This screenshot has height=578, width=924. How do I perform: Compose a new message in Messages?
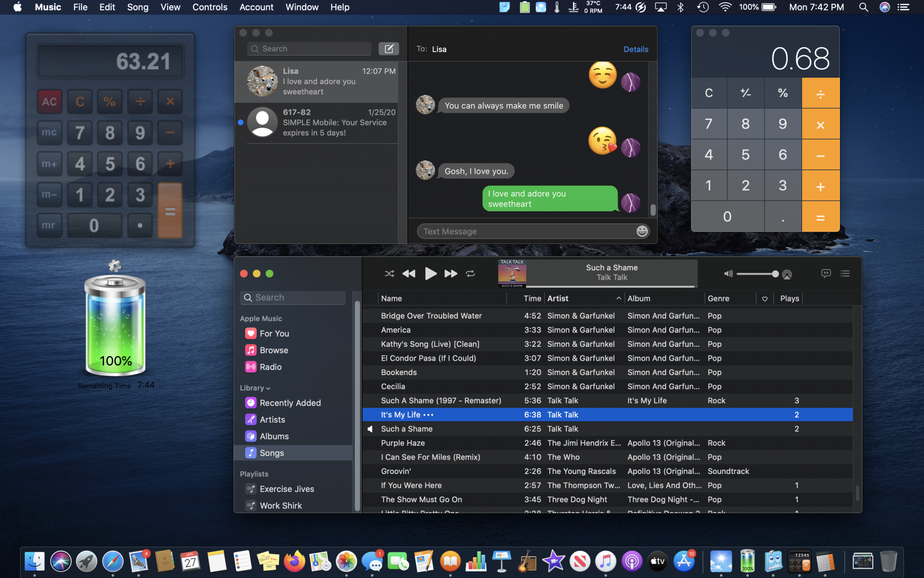click(389, 49)
